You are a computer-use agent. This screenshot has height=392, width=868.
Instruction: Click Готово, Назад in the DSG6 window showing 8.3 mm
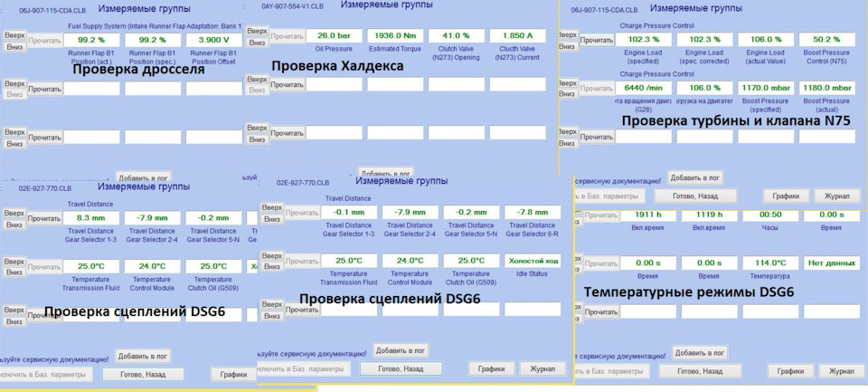click(x=143, y=374)
